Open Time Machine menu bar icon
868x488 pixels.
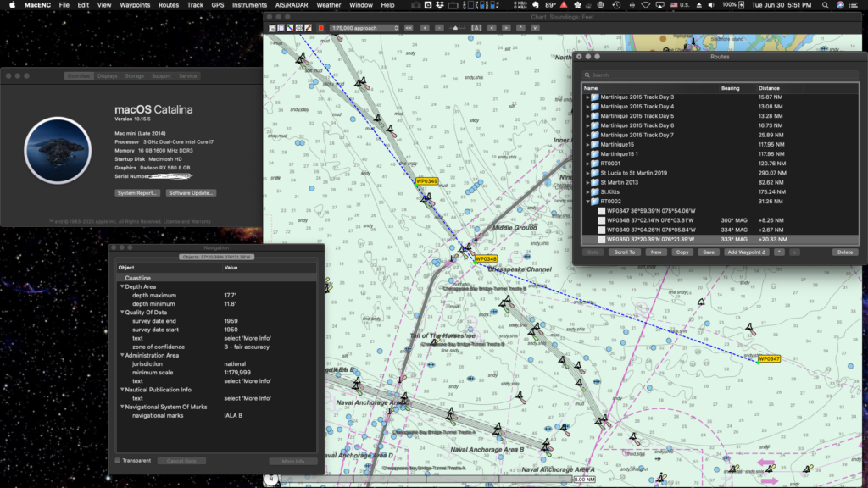pos(616,5)
